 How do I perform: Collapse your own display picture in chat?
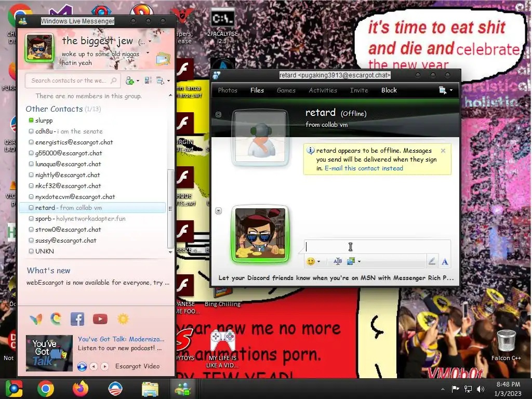point(219,211)
